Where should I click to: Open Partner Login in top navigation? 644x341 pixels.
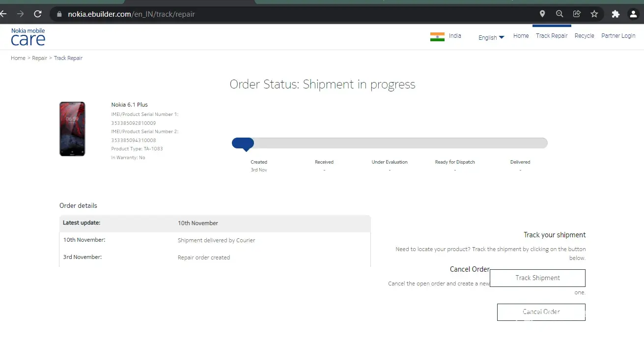(618, 36)
